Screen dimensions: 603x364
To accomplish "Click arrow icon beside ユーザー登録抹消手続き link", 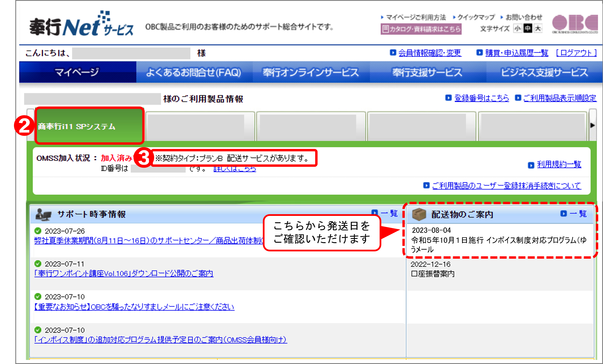I will coord(426,185).
